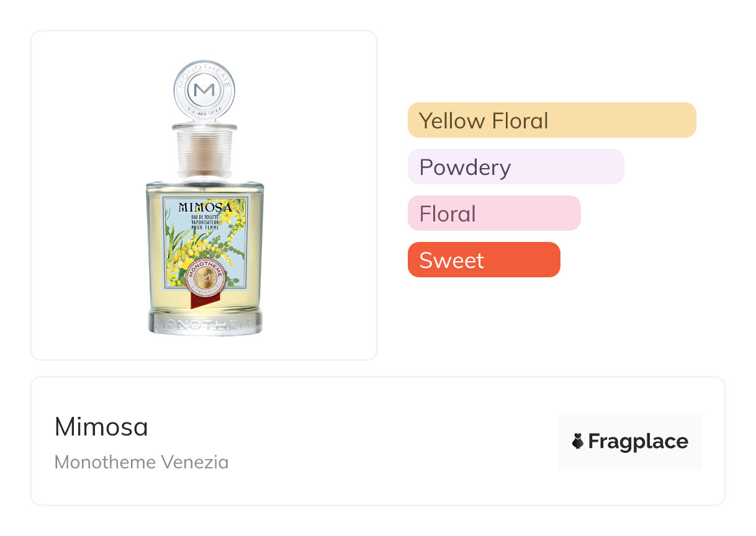756x536 pixels.
Task: Open the Mimosa fragrance title
Action: 101,426
